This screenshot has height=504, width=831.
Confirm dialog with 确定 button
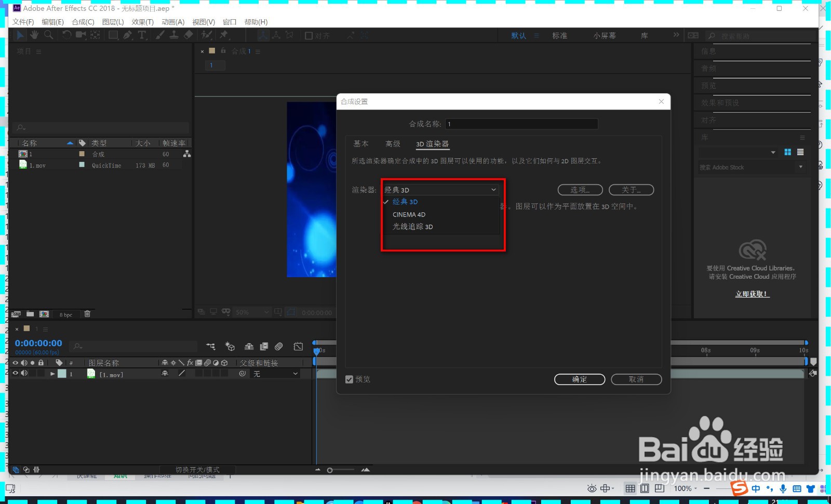pyautogui.click(x=580, y=379)
